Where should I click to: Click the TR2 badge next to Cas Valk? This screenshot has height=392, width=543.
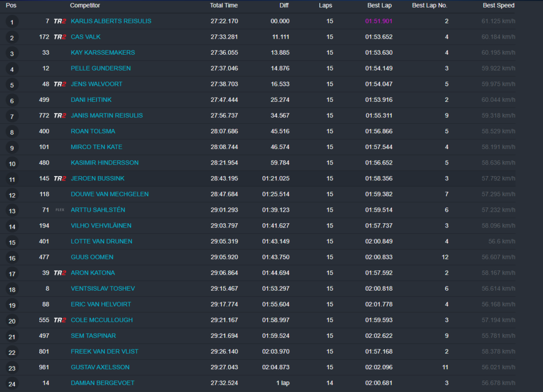60,37
